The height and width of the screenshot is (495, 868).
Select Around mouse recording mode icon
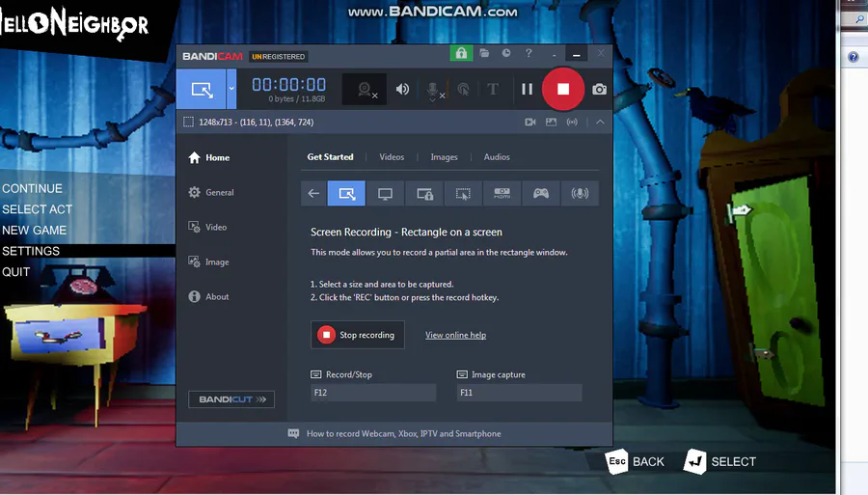[463, 193]
